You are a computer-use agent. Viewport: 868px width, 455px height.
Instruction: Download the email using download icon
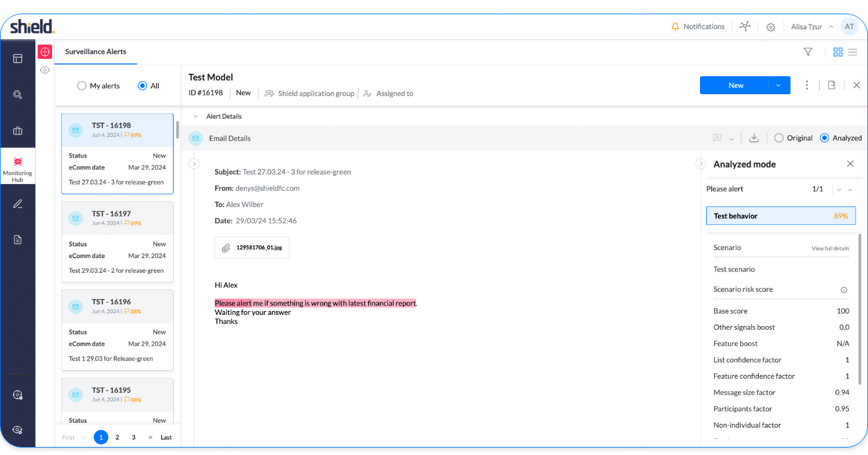tap(754, 138)
